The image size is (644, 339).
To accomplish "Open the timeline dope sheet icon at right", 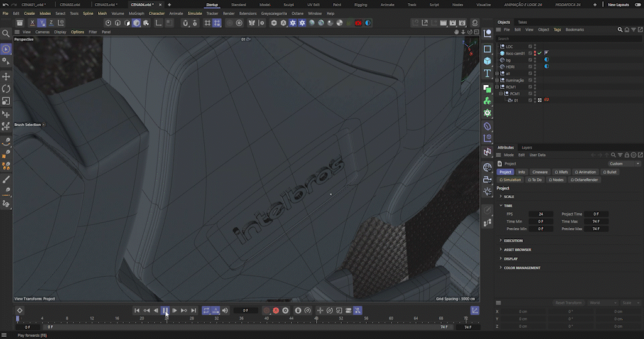I will tap(475, 311).
